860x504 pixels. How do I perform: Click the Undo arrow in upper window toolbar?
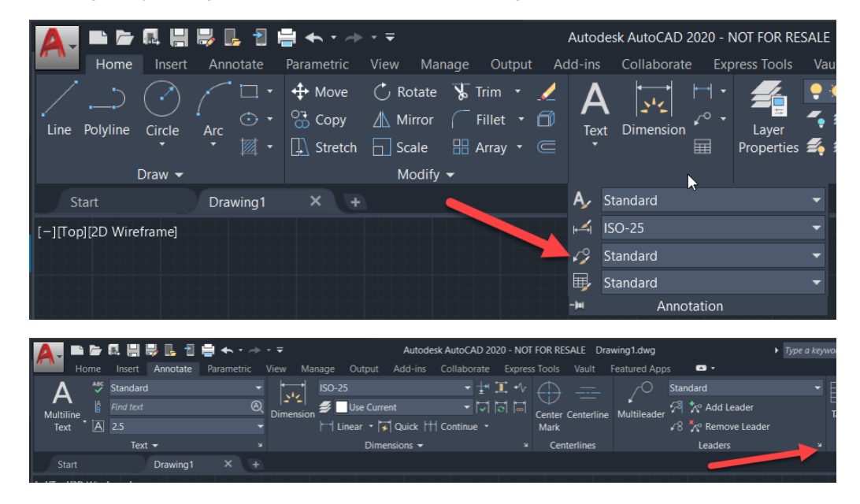(x=313, y=37)
